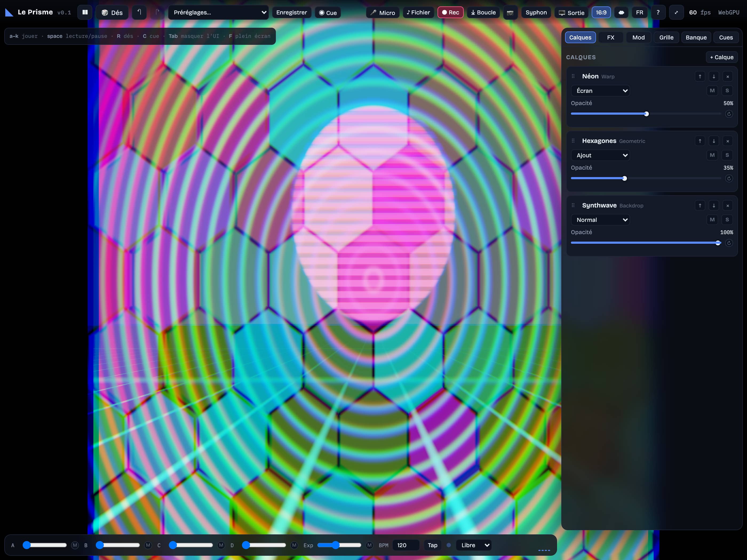Move the Synthwave layer up
The image size is (747, 560).
click(700, 206)
